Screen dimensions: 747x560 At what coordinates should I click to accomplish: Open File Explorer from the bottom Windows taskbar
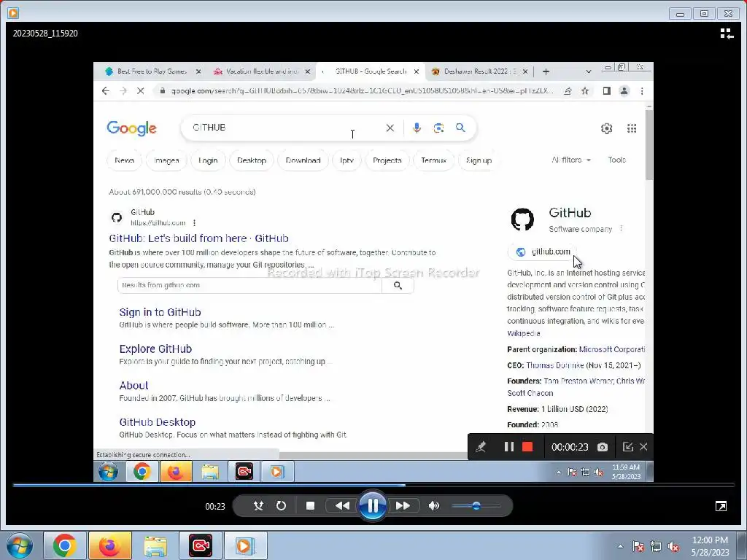(x=155, y=545)
